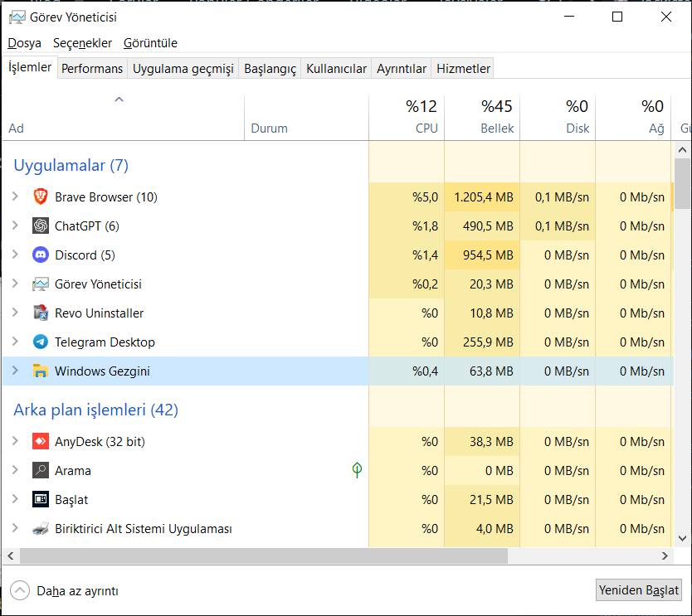Sort processes by the Ad column

(x=123, y=118)
